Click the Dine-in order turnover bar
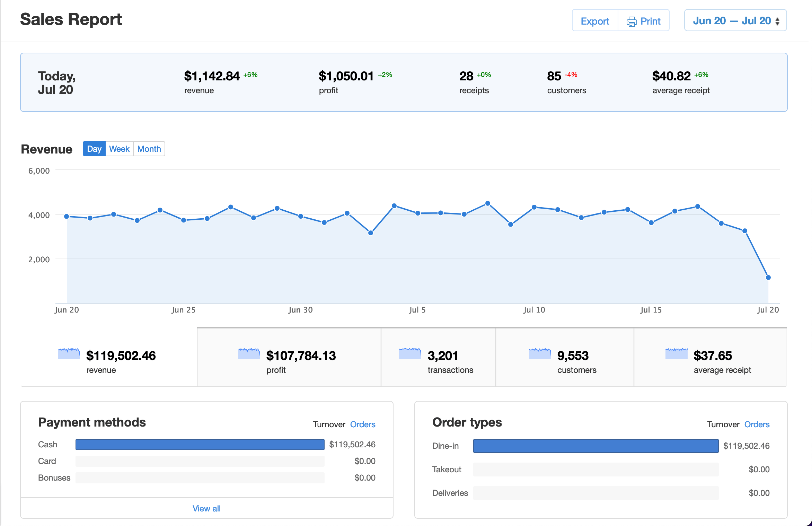 click(595, 446)
